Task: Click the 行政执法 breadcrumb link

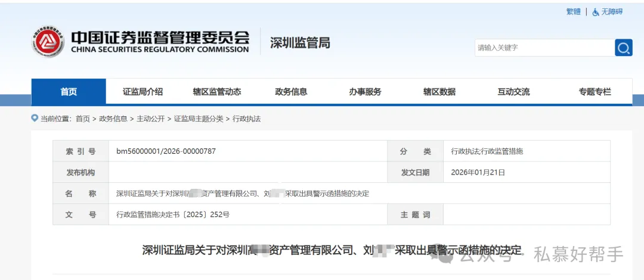Action: pyautogui.click(x=246, y=119)
